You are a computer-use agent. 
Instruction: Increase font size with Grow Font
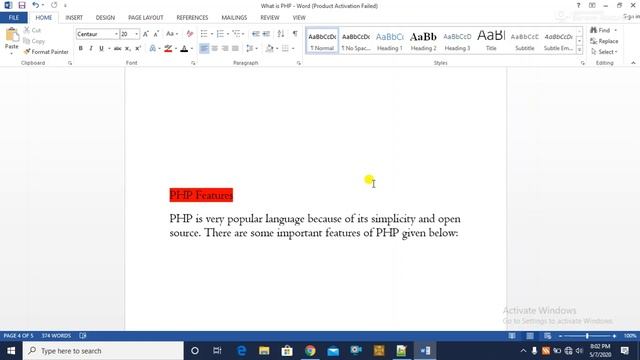click(x=146, y=34)
